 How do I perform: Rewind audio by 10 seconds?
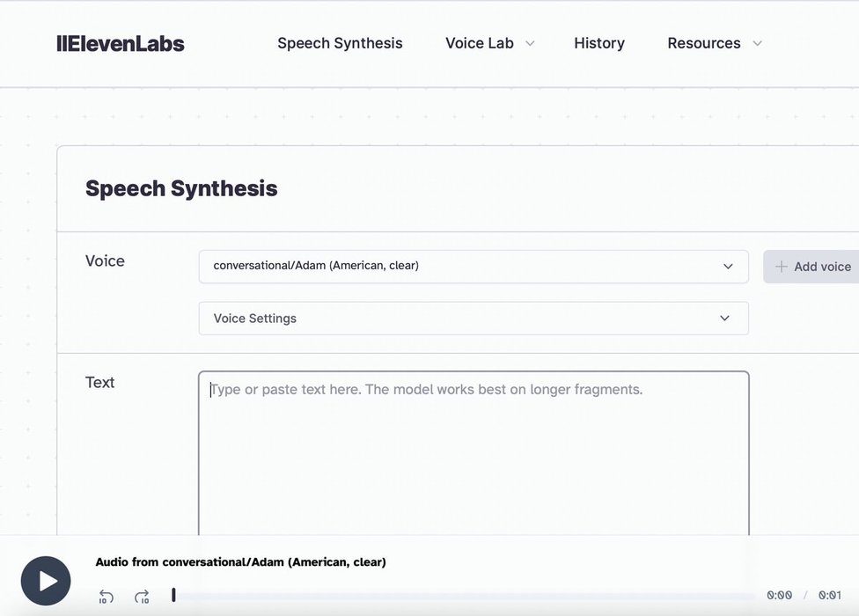(x=106, y=597)
